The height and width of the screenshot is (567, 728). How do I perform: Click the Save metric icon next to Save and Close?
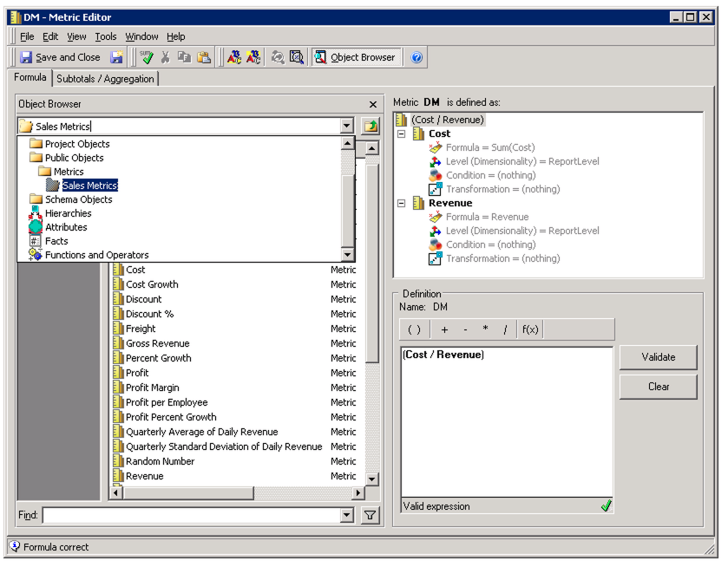pyautogui.click(x=118, y=57)
